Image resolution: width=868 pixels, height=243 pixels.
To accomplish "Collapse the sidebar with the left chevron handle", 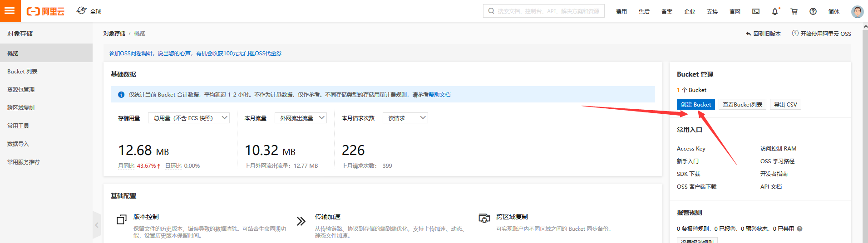I will click(x=97, y=225).
